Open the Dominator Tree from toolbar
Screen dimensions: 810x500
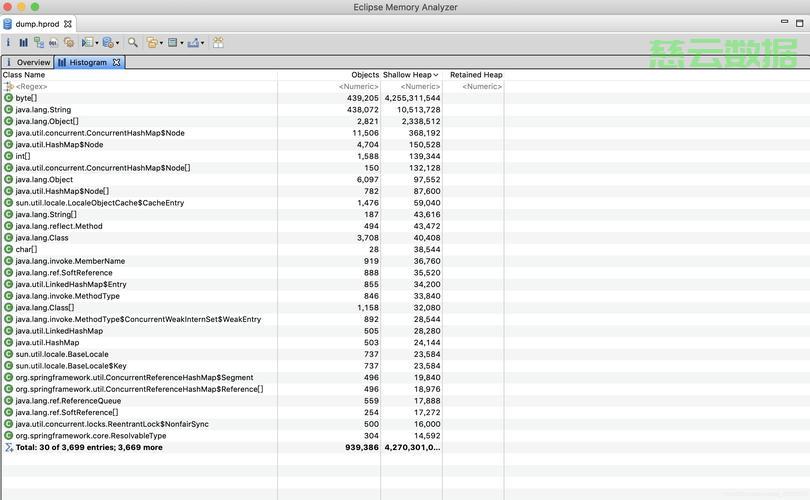point(38,43)
